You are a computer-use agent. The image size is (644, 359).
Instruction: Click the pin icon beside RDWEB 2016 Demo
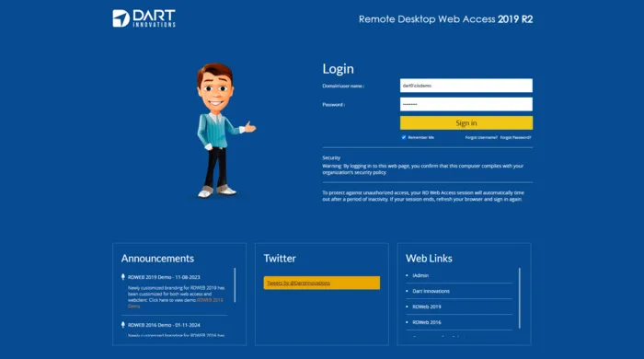(122, 325)
